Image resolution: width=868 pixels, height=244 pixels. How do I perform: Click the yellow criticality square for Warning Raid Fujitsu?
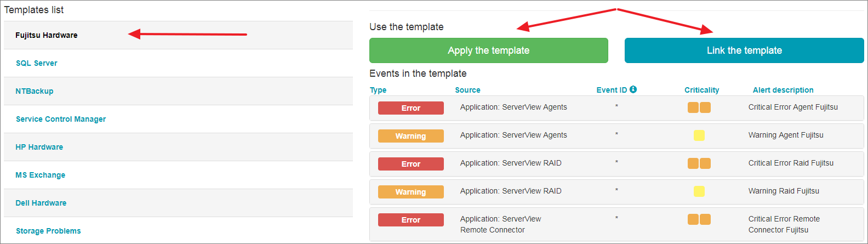(x=699, y=191)
